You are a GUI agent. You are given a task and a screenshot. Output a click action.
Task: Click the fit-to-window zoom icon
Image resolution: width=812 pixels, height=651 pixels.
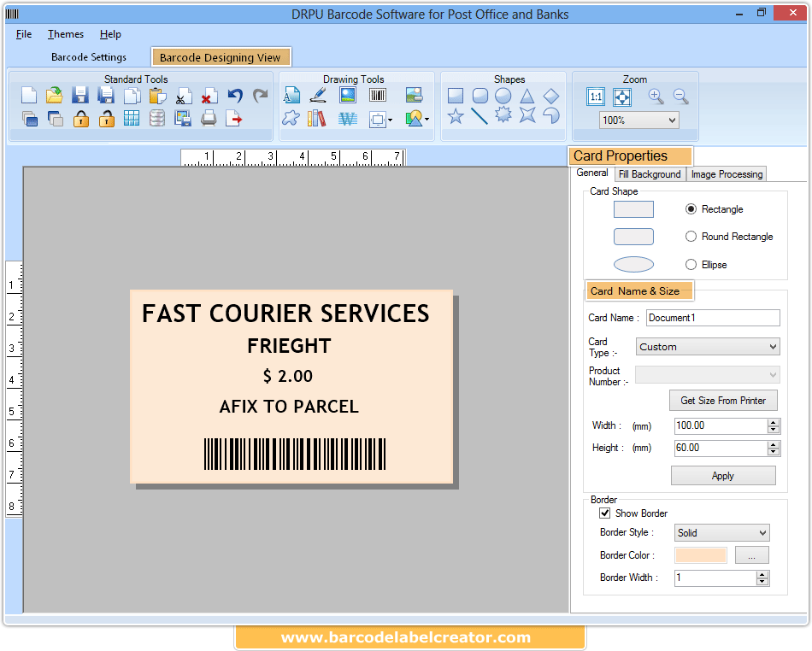[x=622, y=97]
